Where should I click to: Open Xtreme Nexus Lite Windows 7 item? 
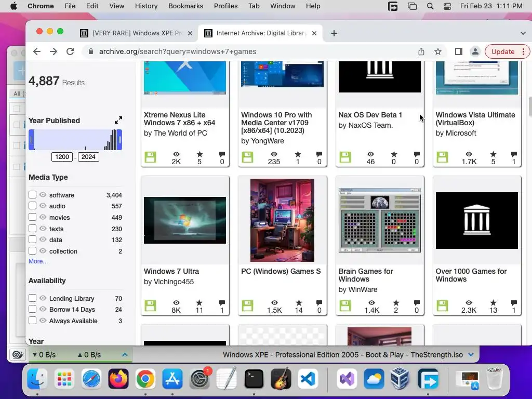coord(179,119)
